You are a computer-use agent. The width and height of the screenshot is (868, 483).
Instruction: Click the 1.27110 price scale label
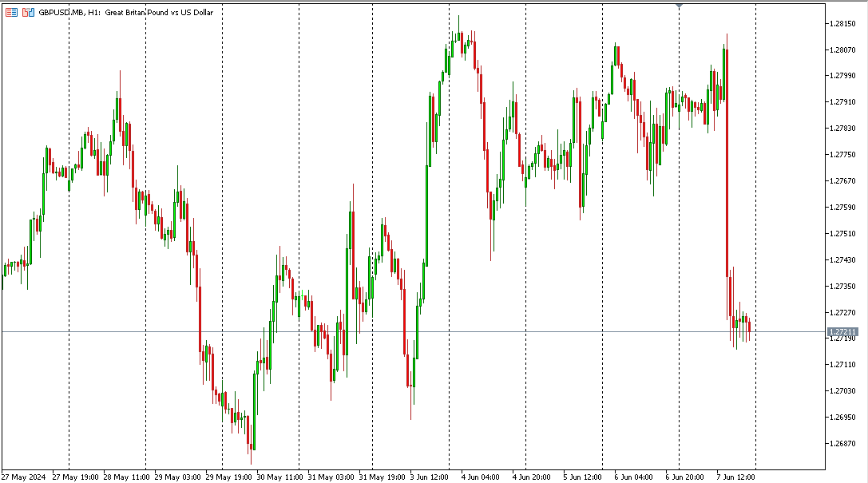842,365
